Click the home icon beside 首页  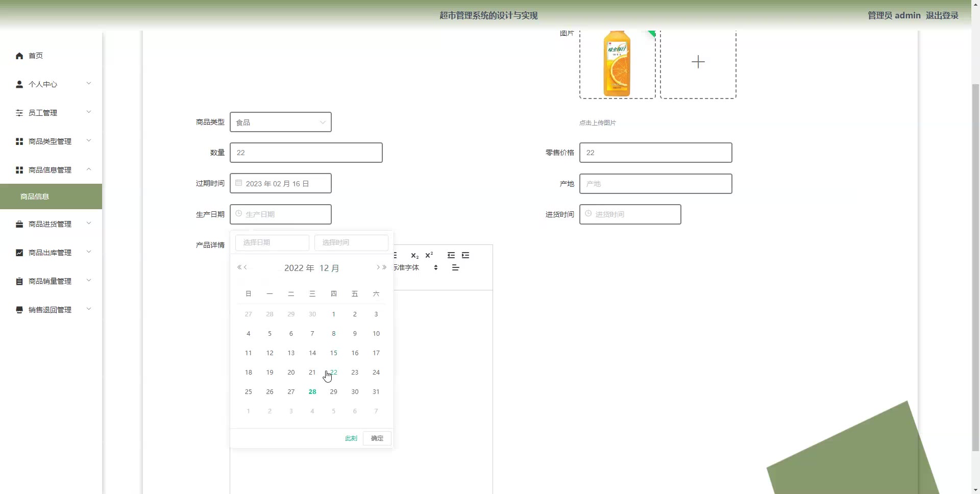click(19, 56)
